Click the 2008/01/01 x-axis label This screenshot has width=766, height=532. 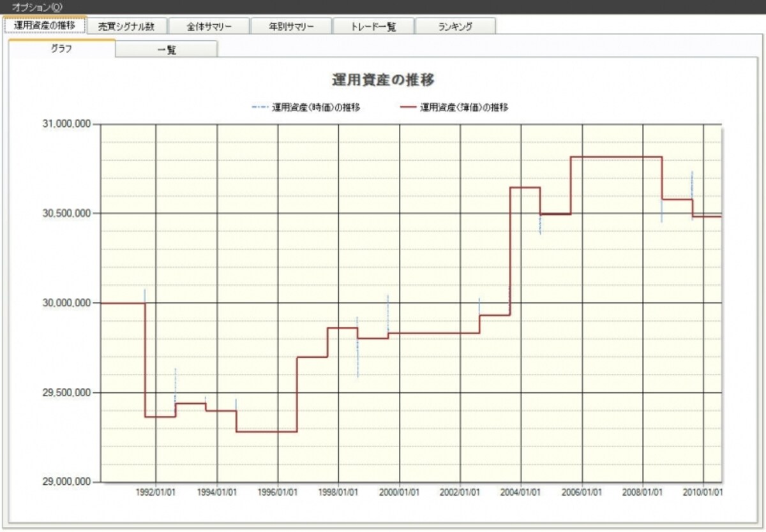[643, 492]
